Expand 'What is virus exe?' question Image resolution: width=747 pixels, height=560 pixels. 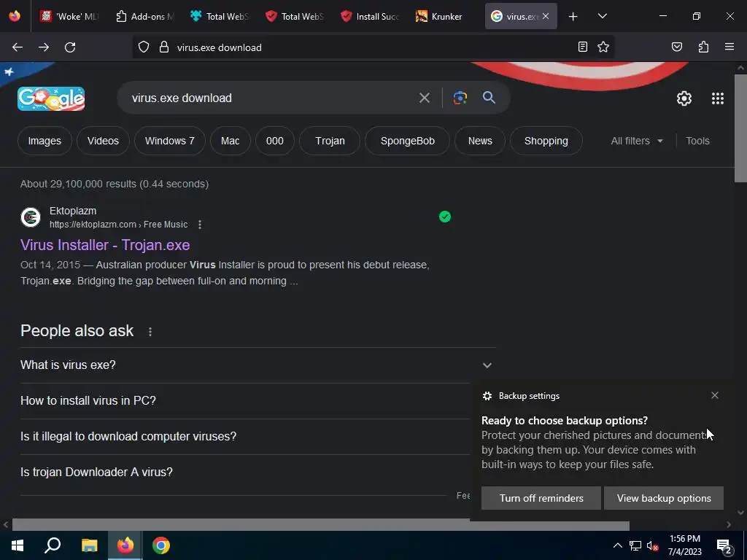click(x=256, y=365)
